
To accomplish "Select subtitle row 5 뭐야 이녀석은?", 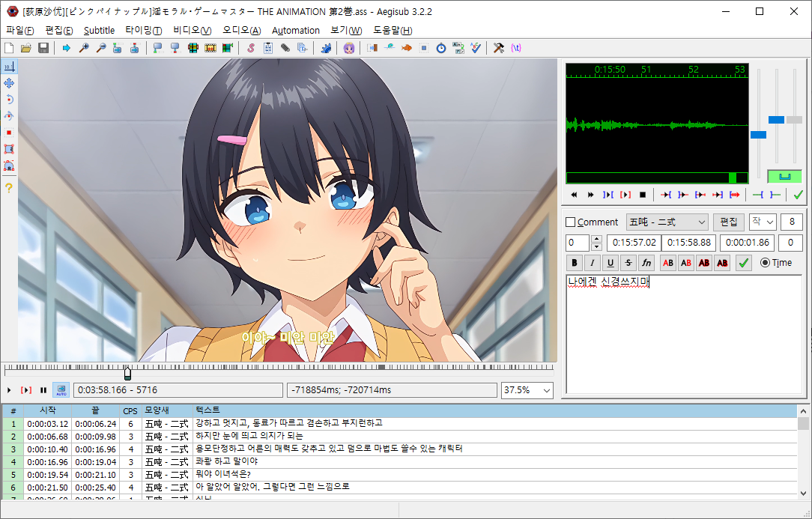I will point(399,475).
